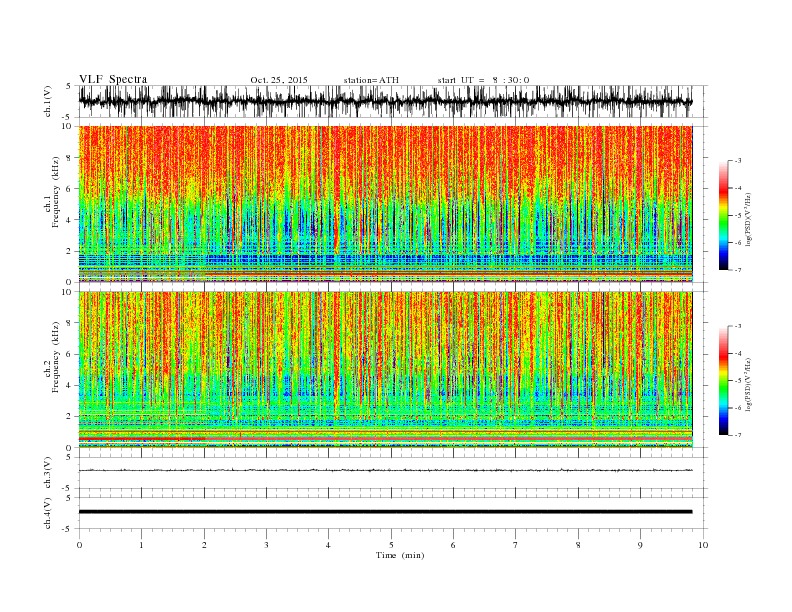Select the date text "Oct. 25, 2015"
The width and height of the screenshot is (792, 612).
pos(279,80)
